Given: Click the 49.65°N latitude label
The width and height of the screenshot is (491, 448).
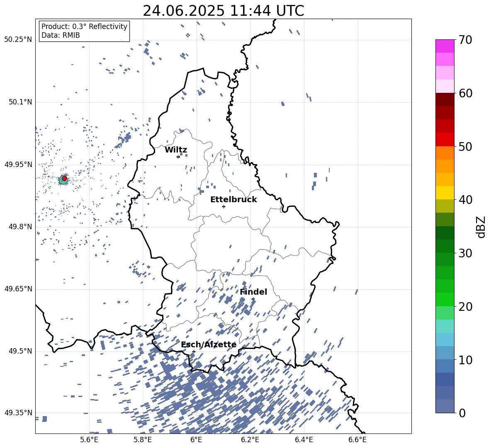Looking at the screenshot, I should coord(18,289).
